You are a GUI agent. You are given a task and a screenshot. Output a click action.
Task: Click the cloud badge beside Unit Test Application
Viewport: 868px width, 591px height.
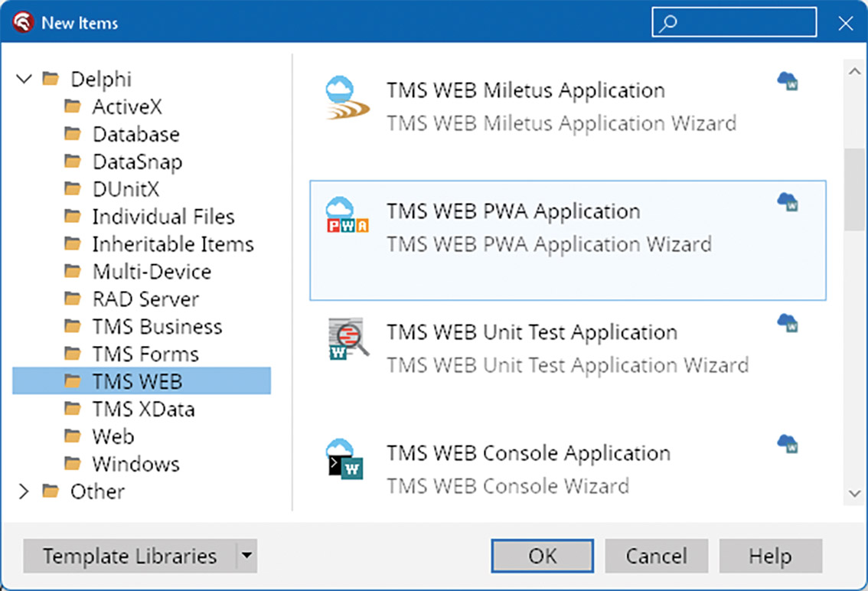(x=788, y=322)
